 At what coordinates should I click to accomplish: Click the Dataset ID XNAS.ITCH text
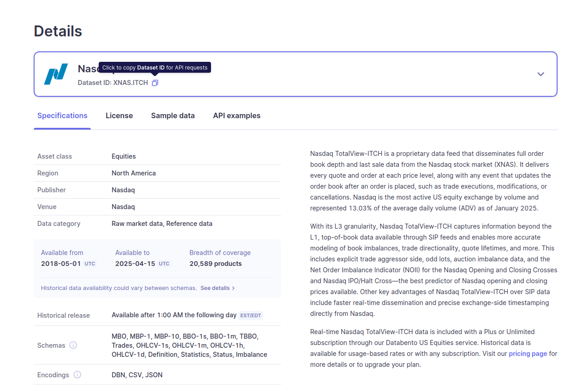tap(113, 83)
